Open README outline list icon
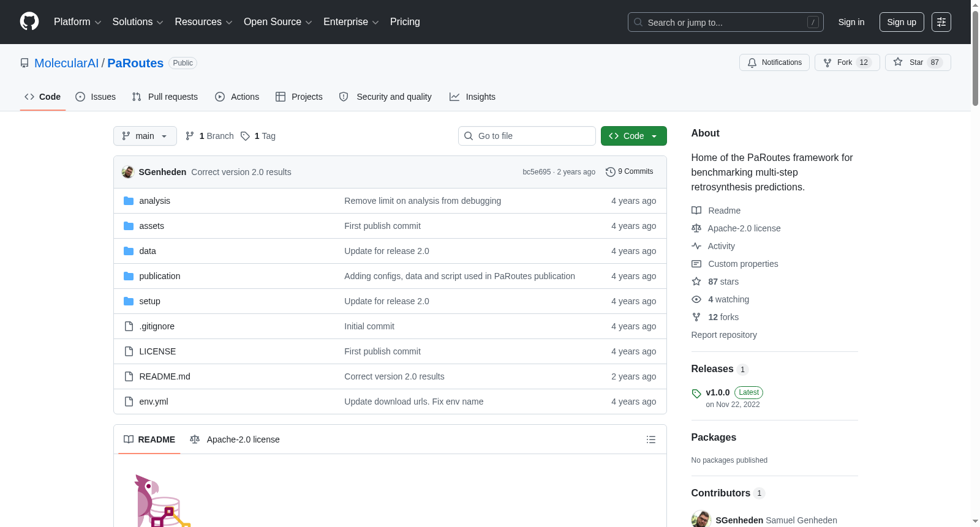980x527 pixels. (x=651, y=439)
